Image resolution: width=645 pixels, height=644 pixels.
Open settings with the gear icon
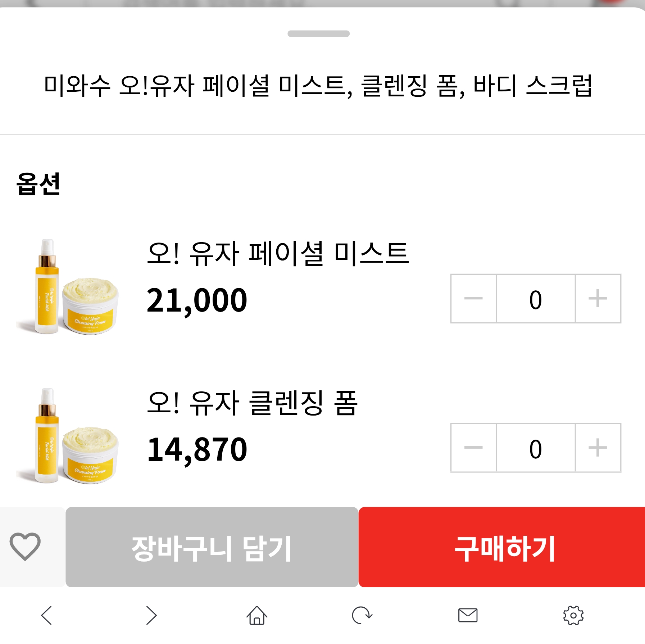pyautogui.click(x=573, y=615)
